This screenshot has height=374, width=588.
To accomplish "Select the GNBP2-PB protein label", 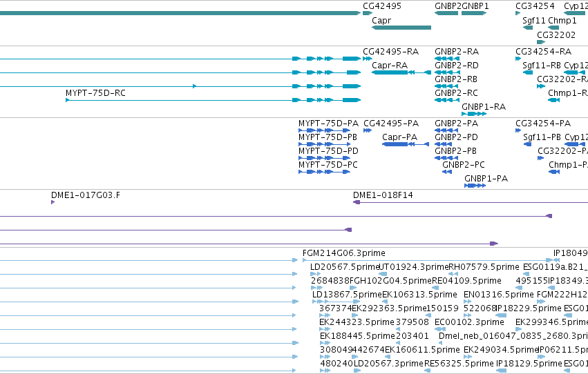I will [455, 151].
